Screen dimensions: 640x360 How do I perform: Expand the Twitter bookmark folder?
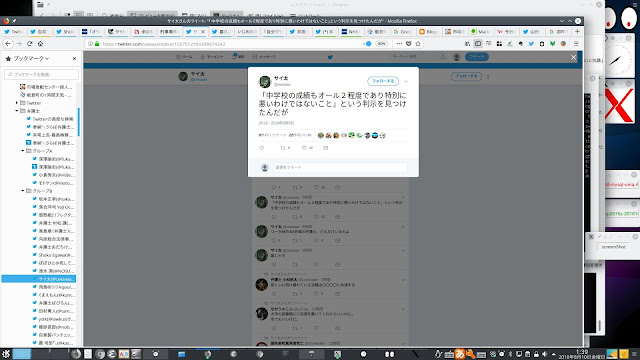point(17,103)
